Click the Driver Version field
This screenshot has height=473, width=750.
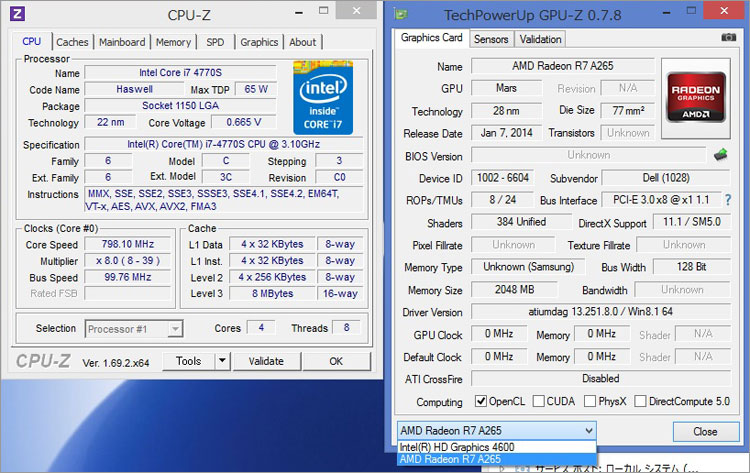point(601,312)
